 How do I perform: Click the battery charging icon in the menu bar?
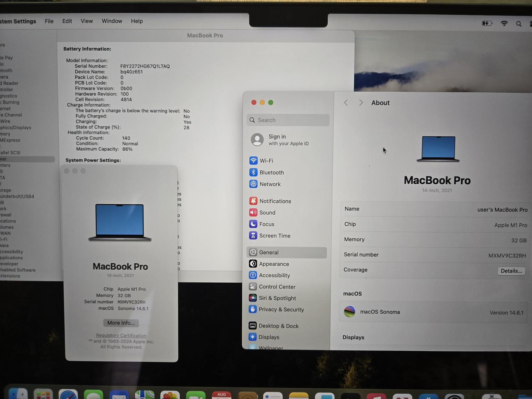(x=487, y=23)
